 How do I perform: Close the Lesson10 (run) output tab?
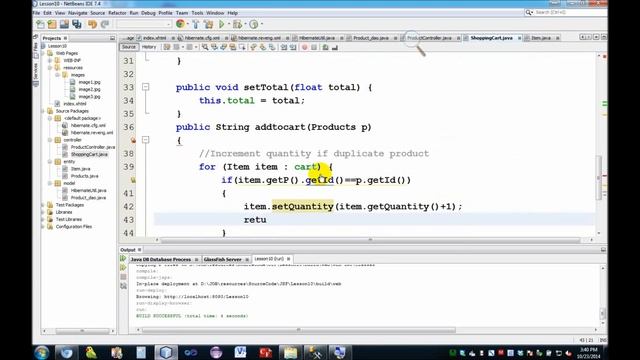(x=289, y=259)
